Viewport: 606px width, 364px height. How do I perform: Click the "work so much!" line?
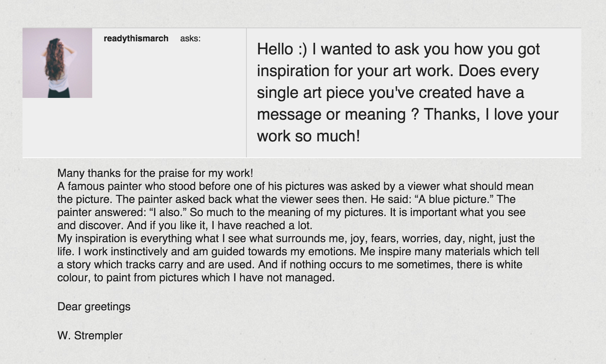[x=308, y=136]
